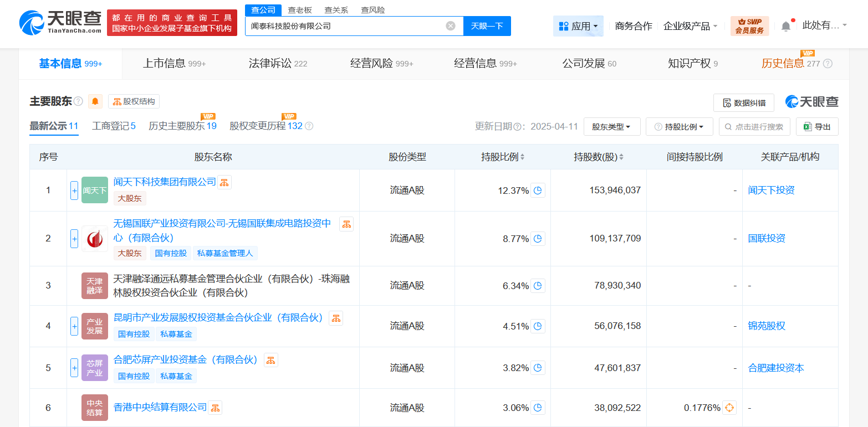
Task: Click the indirect holding icon next to 0.1776%
Action: point(729,407)
